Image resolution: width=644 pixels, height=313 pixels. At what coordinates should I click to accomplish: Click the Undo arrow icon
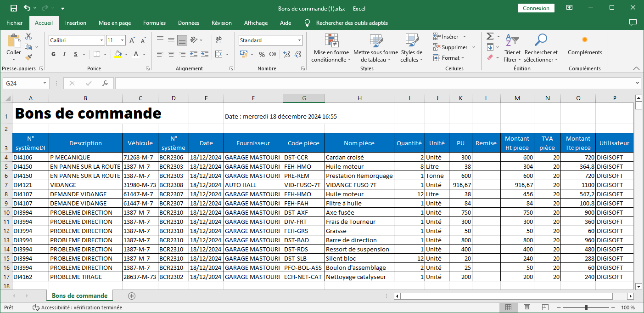(27, 8)
